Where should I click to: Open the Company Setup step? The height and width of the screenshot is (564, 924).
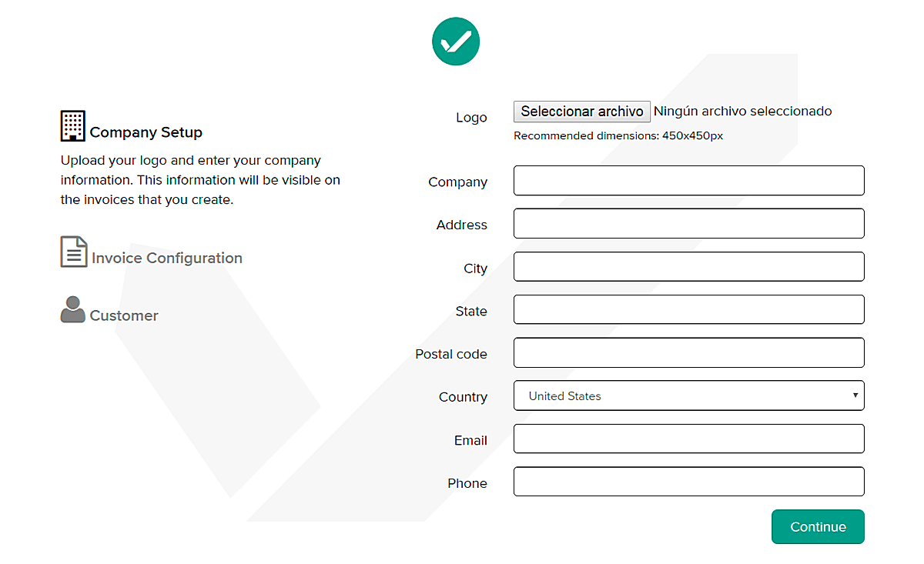click(146, 132)
